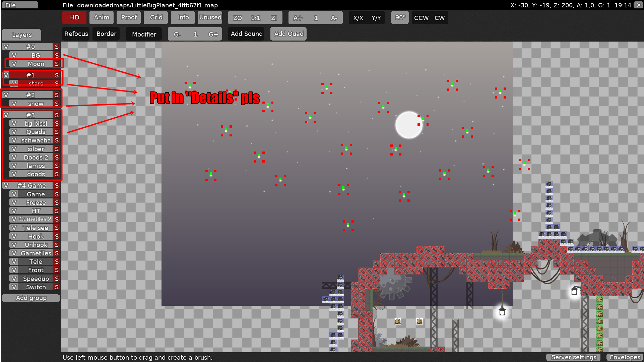This screenshot has height=362, width=644.
Task: Open the Layers panel tab
Action: pos(22,35)
